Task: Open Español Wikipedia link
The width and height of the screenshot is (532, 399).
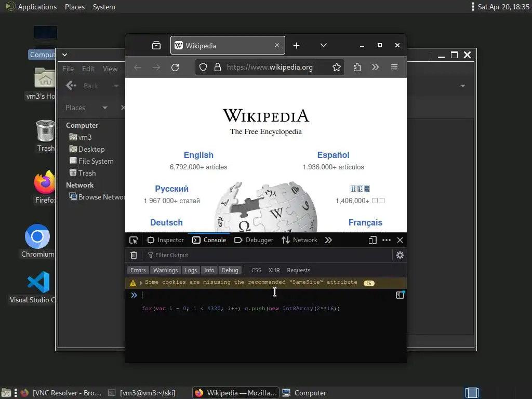Action: coord(333,155)
